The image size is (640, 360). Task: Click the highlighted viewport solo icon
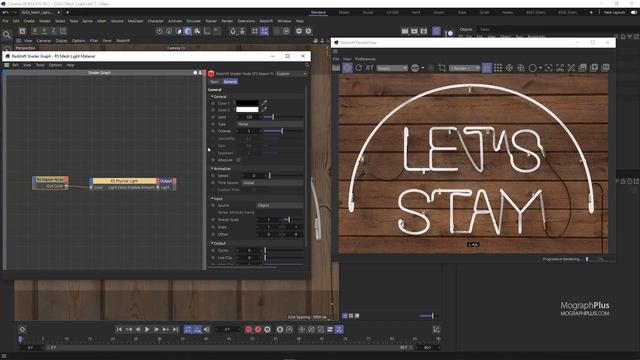pyautogui.click(x=187, y=31)
